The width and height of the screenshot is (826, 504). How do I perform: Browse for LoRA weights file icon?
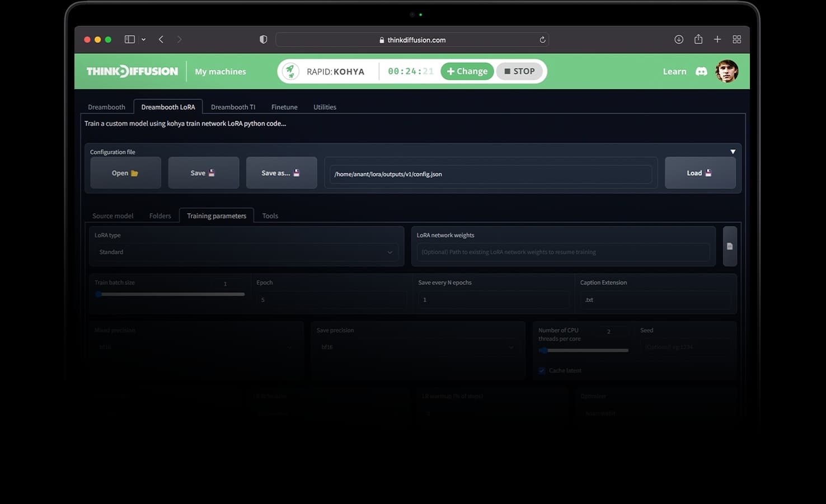(x=730, y=246)
